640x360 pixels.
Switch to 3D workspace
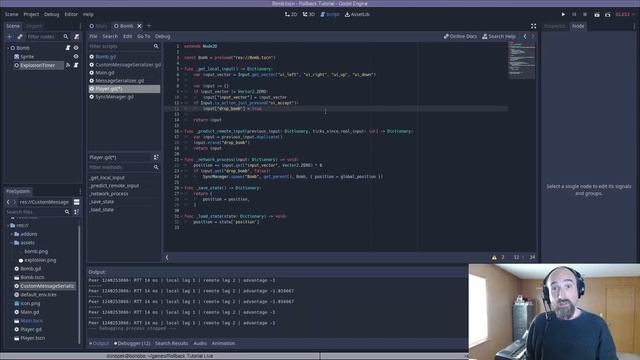(x=309, y=14)
